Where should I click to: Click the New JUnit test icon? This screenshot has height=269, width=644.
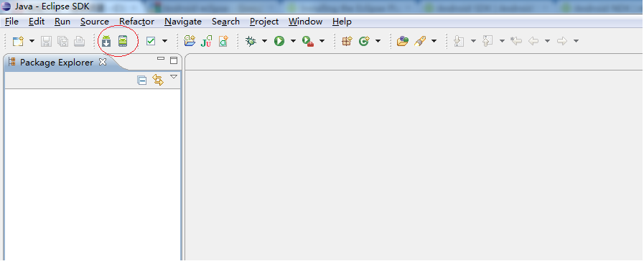point(206,41)
